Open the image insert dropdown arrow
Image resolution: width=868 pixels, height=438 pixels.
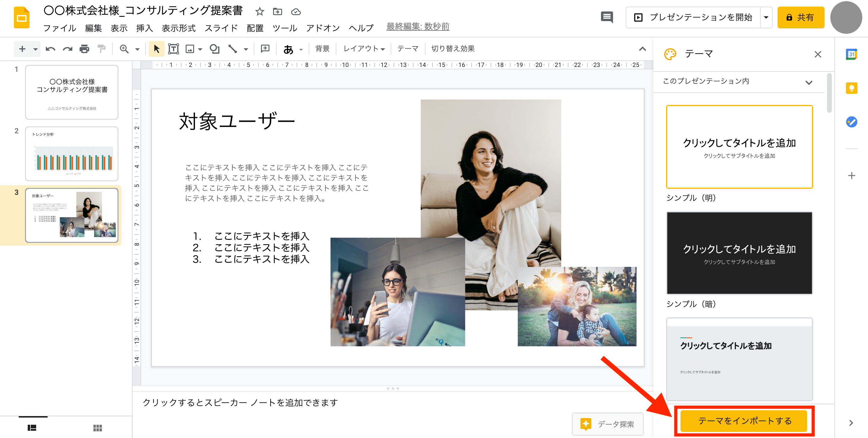pos(200,49)
